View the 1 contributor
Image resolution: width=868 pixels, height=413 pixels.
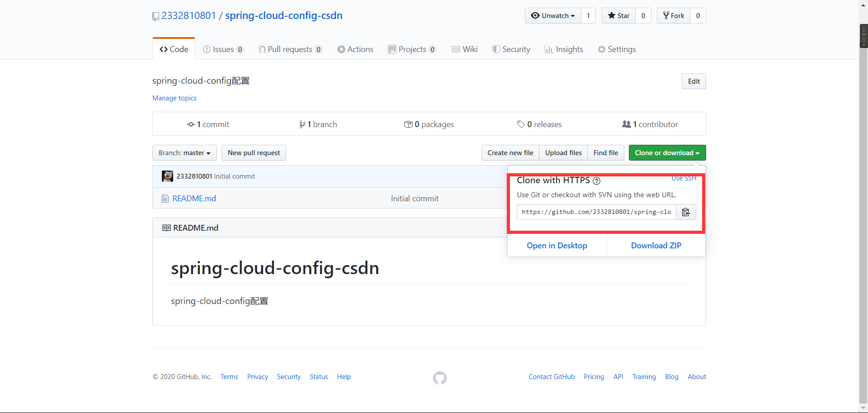(x=650, y=124)
